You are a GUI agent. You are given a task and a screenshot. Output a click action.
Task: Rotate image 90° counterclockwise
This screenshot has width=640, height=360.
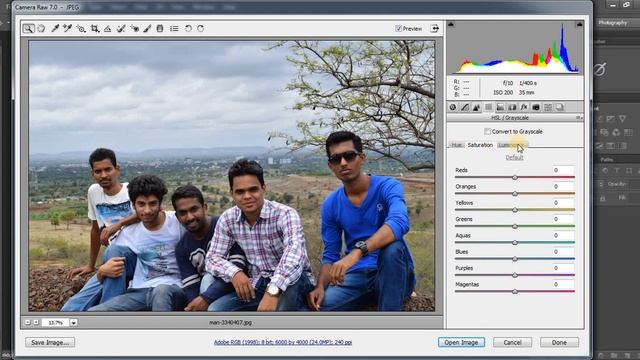[x=188, y=29]
